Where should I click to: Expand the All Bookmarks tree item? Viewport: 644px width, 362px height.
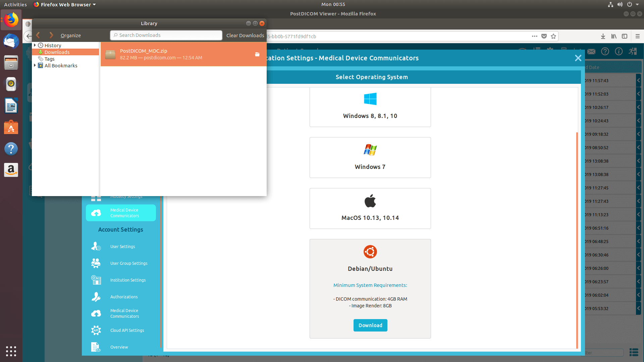[x=35, y=65]
